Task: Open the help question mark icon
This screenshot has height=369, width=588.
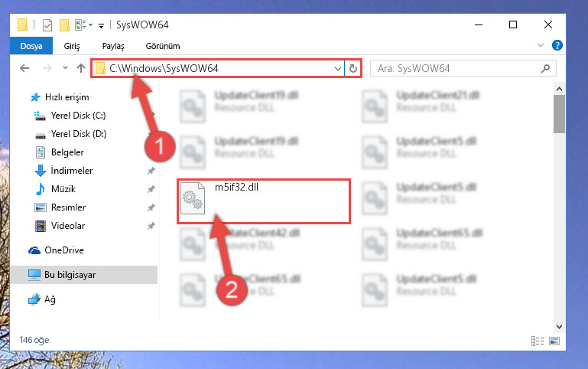Action: click(x=557, y=45)
